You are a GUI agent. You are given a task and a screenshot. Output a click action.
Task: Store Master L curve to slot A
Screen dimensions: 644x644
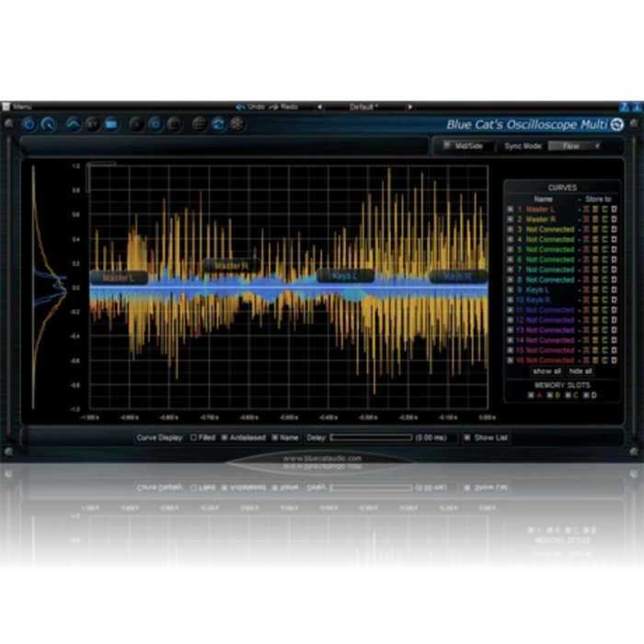coord(586,210)
